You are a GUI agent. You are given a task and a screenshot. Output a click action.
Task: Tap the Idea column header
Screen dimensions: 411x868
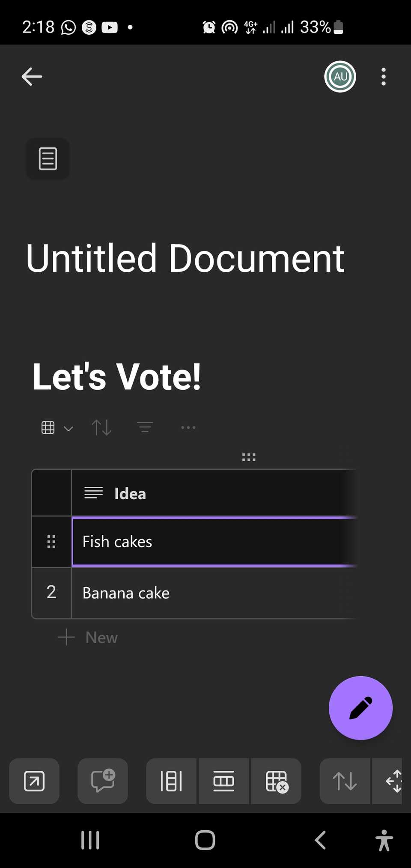(x=129, y=493)
